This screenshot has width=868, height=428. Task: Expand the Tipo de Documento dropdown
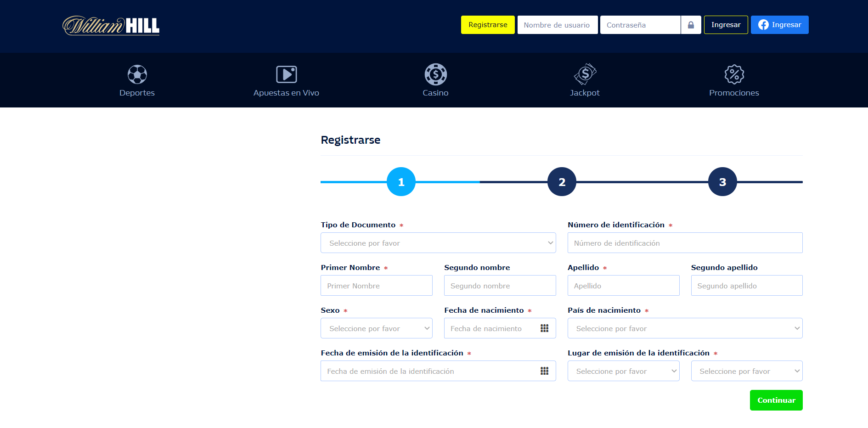coord(438,243)
